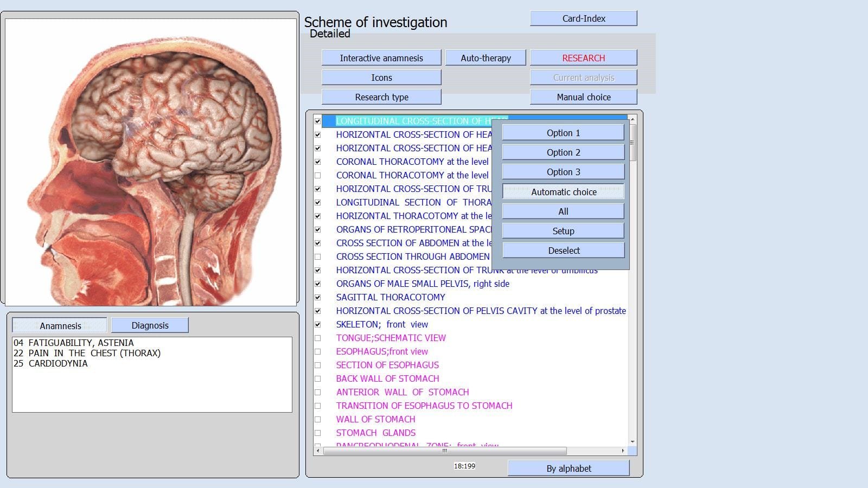The image size is (868, 488).
Task: Click the Icons button
Action: click(x=381, y=77)
